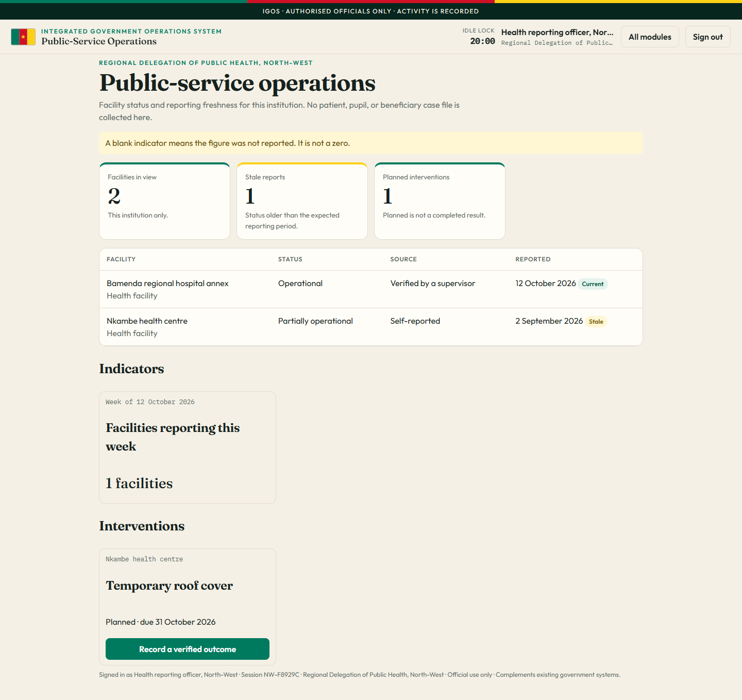The width and height of the screenshot is (742, 700).
Task: Click the Current freshness badge
Action: tap(593, 284)
